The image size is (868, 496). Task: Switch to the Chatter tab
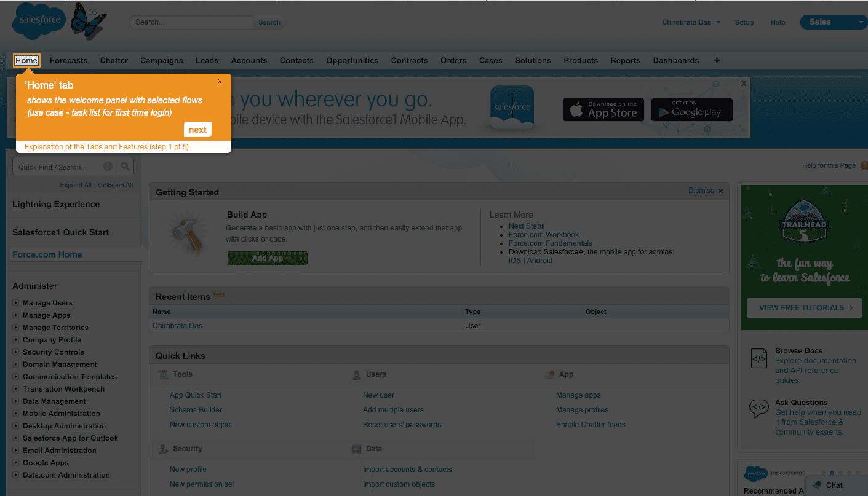[x=114, y=60]
